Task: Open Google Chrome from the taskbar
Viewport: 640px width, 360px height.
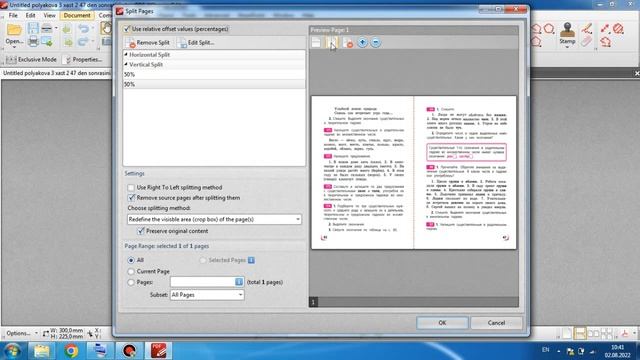Action: pos(71,351)
